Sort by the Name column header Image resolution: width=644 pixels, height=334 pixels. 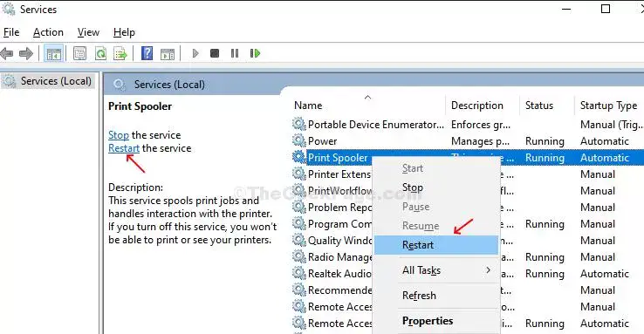point(368,106)
